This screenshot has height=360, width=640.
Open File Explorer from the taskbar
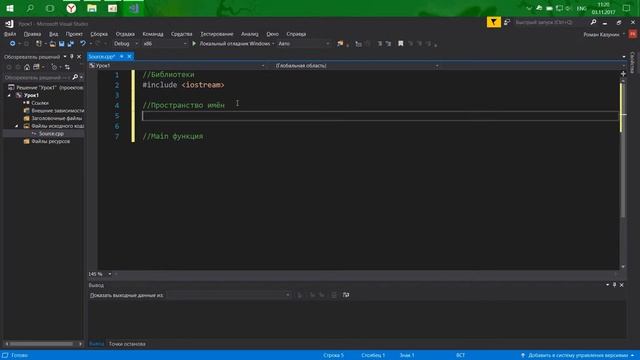tap(92, 8)
